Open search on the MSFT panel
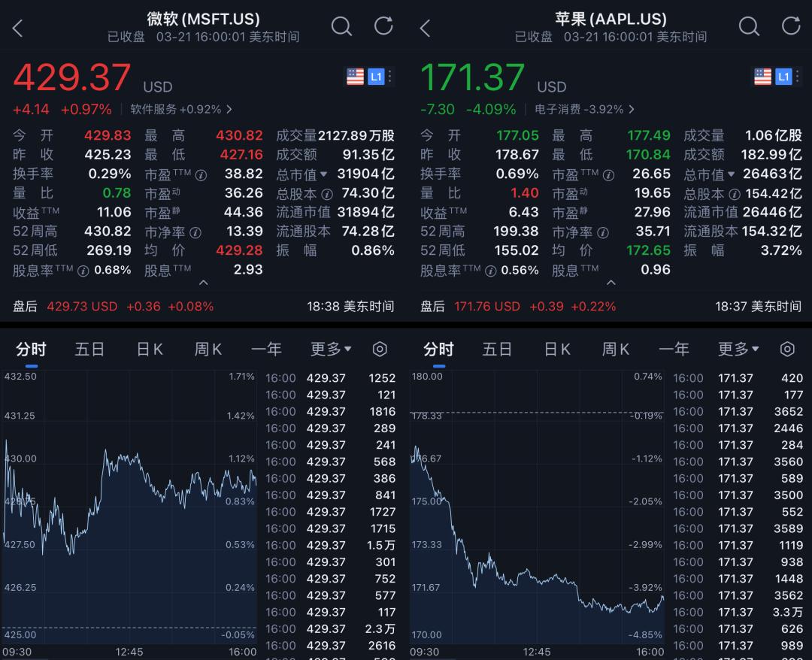The height and width of the screenshot is (660, 812). pyautogui.click(x=341, y=26)
